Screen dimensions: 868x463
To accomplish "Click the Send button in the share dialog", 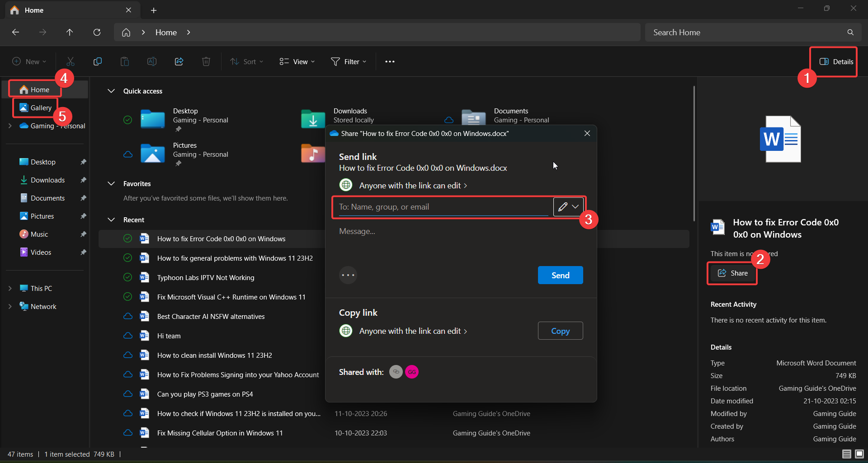I will click(x=560, y=275).
